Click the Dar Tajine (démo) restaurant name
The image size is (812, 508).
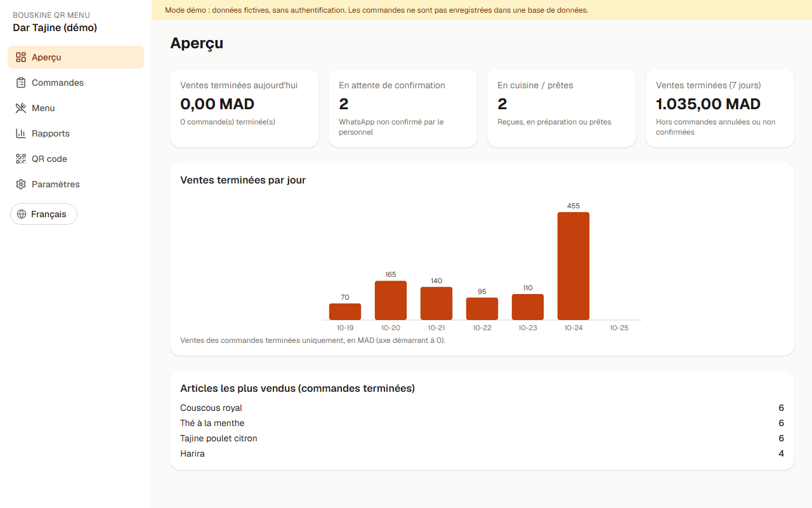tap(55, 28)
